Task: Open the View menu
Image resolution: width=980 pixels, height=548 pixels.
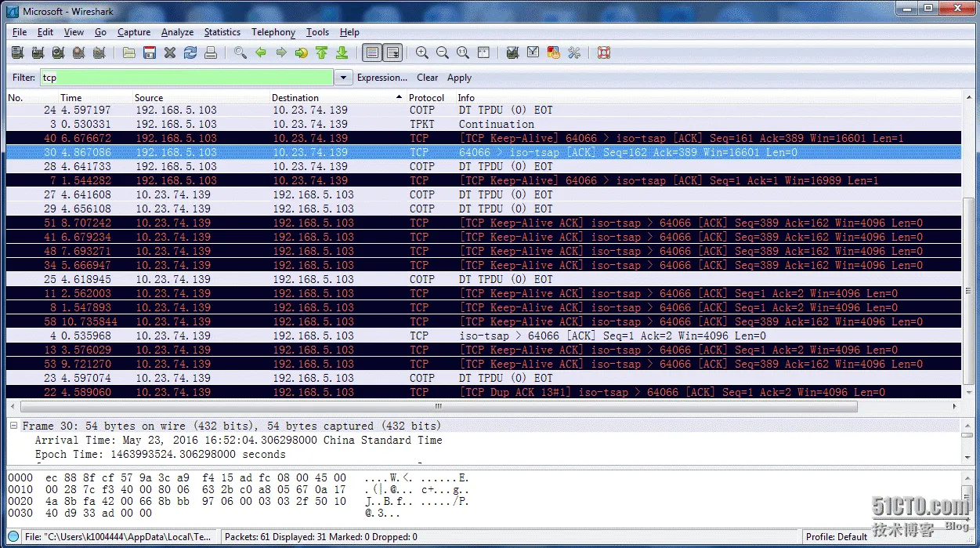Action: pos(74,32)
